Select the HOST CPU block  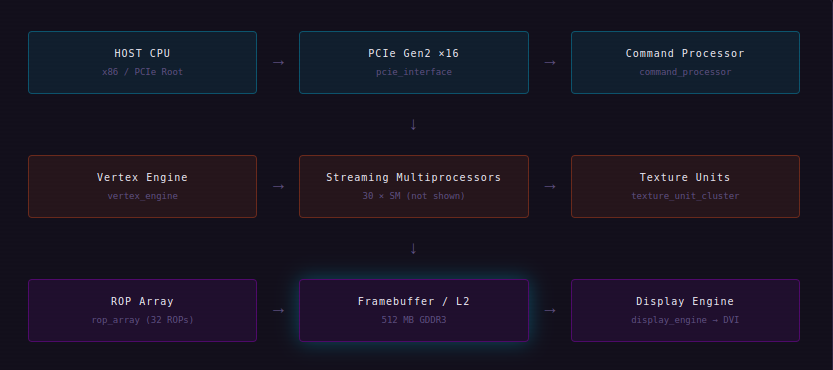pos(142,62)
